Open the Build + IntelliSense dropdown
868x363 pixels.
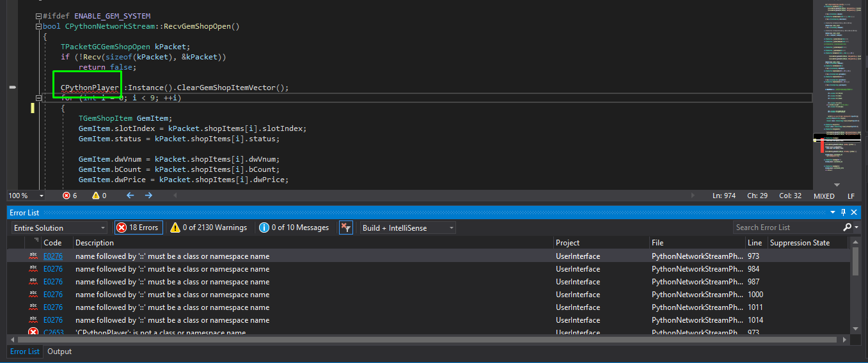coord(407,228)
